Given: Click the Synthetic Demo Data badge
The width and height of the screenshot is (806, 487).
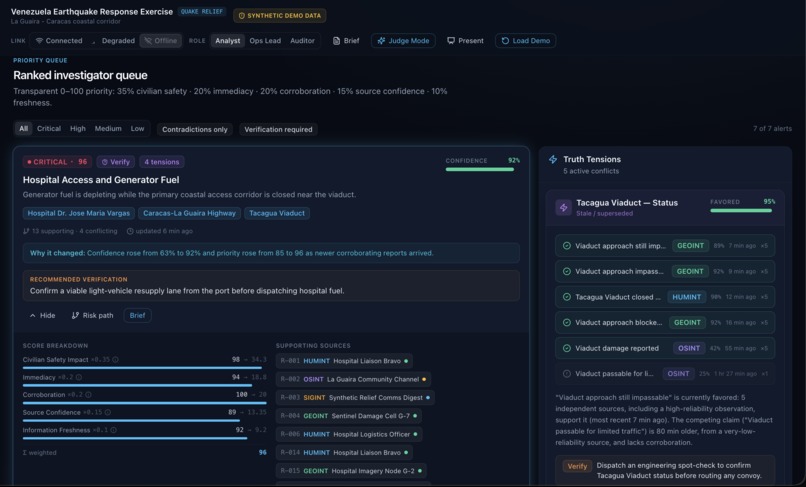Looking at the screenshot, I should tap(280, 15).
